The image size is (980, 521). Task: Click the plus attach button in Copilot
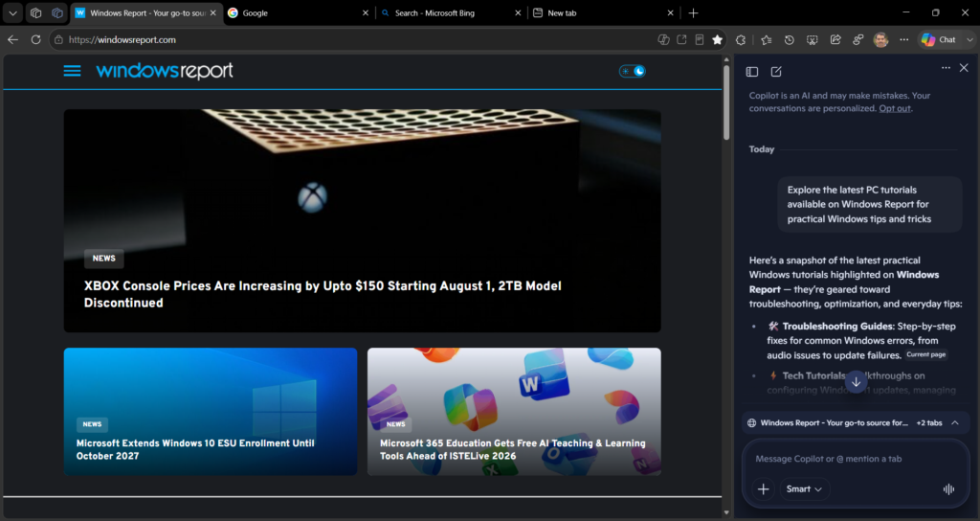point(763,489)
